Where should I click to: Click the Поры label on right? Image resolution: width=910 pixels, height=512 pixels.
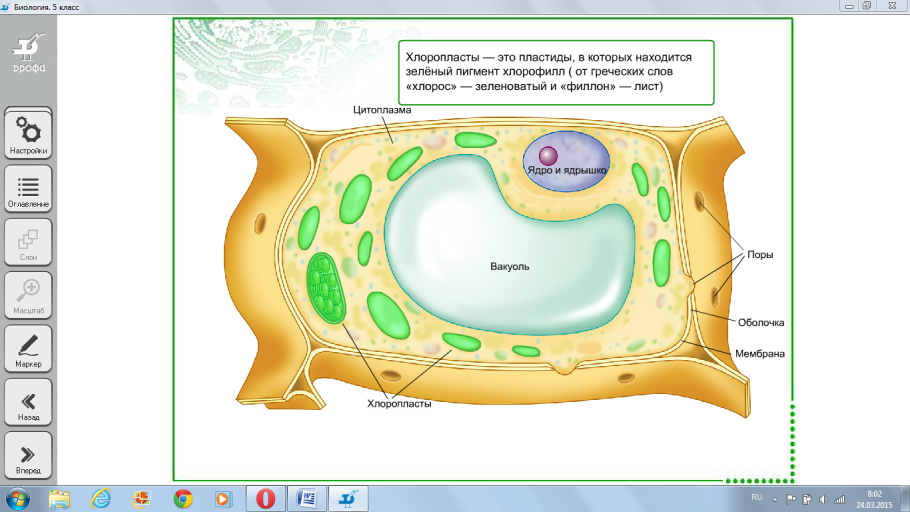click(x=761, y=254)
